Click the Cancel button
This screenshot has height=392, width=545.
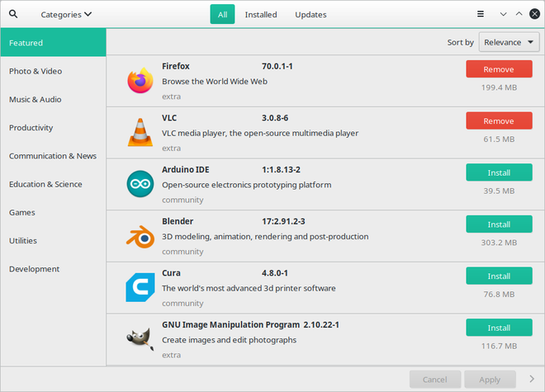coord(435,379)
